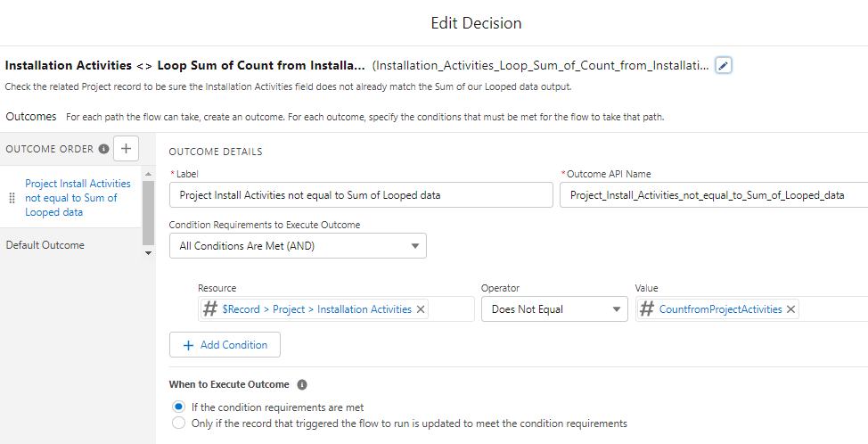The height and width of the screenshot is (444, 868).
Task: Open the Operator dropdown showing Does Not Equal
Action: [x=553, y=309]
